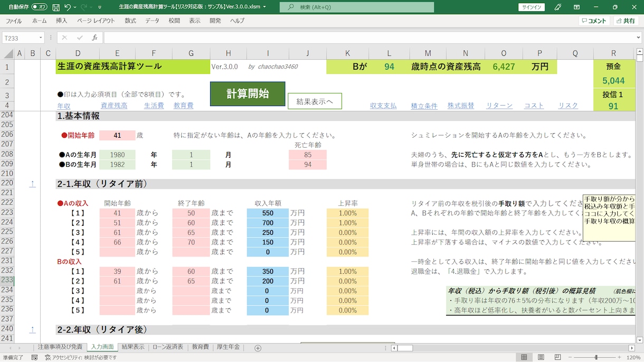Click the search box (検索)
This screenshot has height=362, width=644.
pos(357,7)
